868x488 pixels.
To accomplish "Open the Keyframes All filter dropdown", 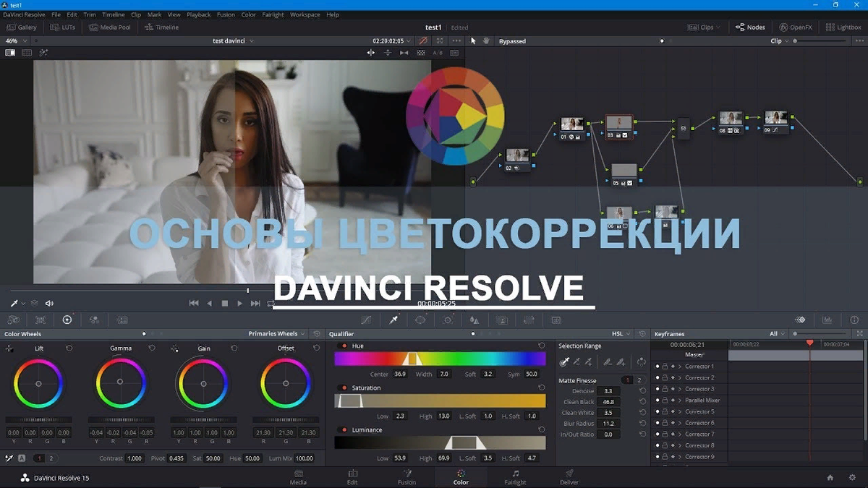I will point(778,334).
